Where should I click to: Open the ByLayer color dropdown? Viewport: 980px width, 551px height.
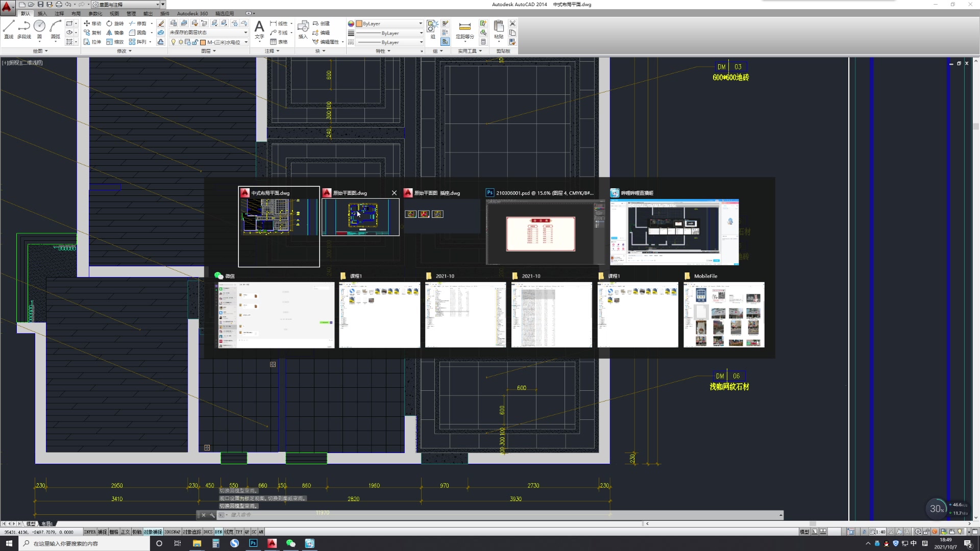389,23
